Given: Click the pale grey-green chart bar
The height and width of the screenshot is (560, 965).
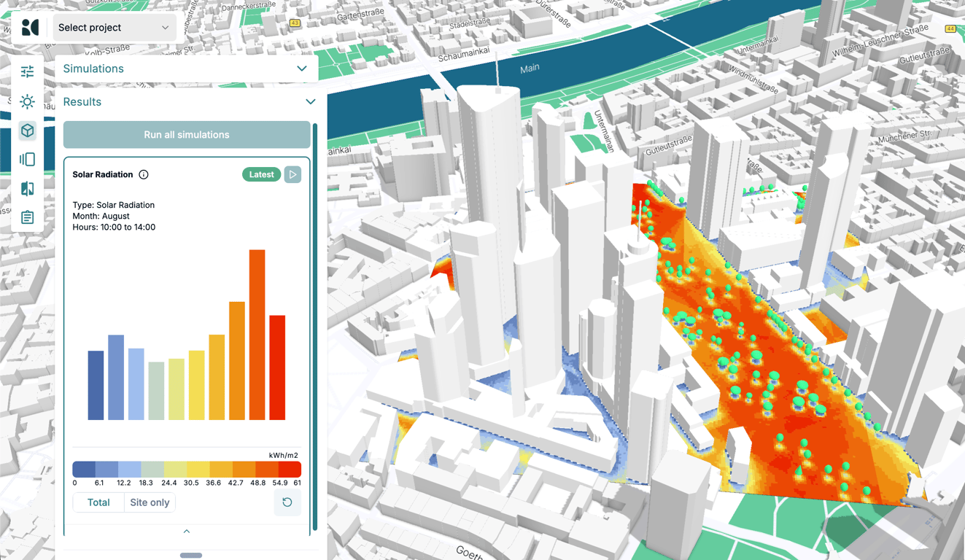Looking at the screenshot, I should (x=156, y=391).
